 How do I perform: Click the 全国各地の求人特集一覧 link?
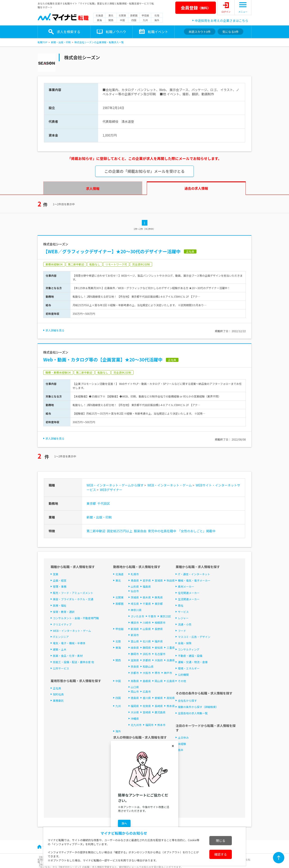pyautogui.click(x=192, y=713)
